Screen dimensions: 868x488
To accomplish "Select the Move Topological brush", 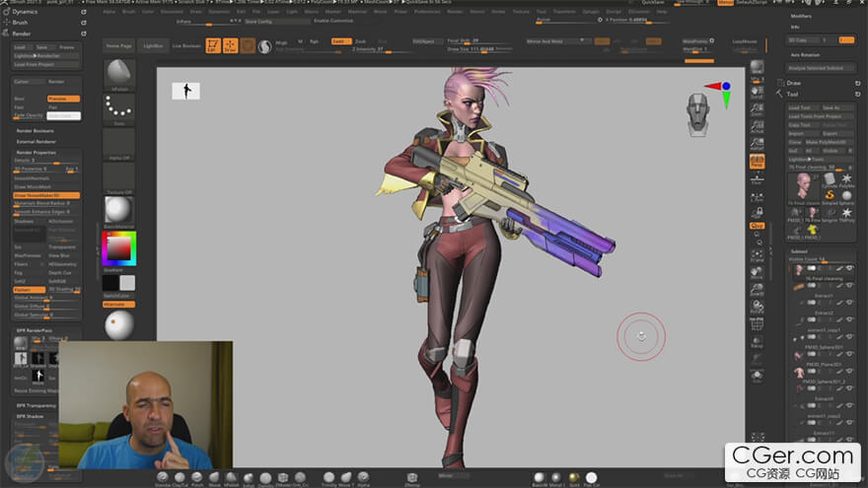I will (346, 478).
